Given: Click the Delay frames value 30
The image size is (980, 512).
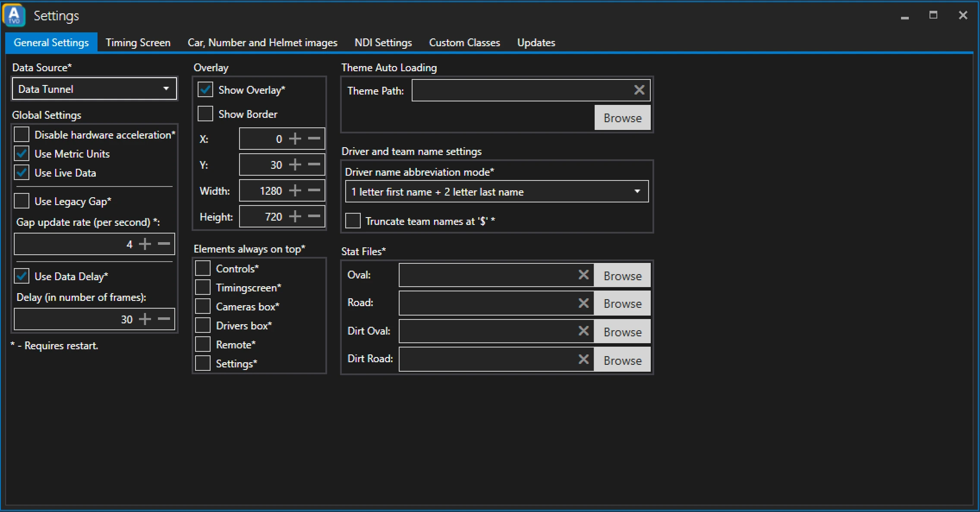Looking at the screenshot, I should tap(126, 319).
